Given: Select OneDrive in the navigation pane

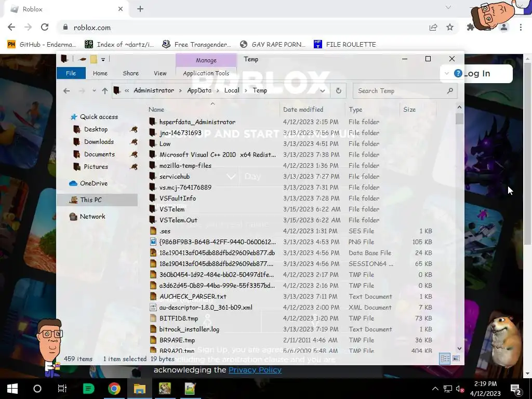Looking at the screenshot, I should click(x=94, y=183).
